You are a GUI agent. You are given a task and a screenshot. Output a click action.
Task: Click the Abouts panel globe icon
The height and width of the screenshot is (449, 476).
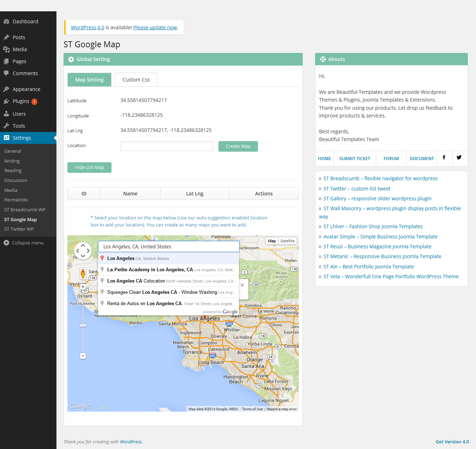(323, 59)
